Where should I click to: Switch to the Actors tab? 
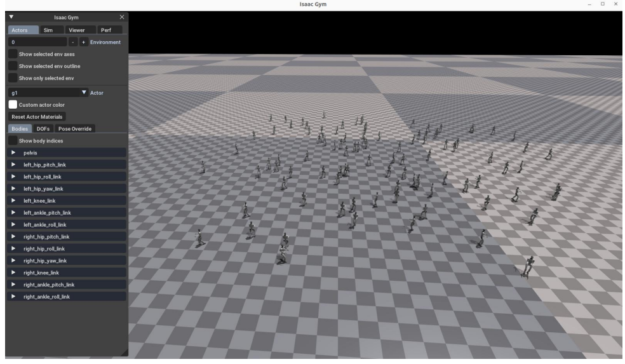click(x=23, y=30)
